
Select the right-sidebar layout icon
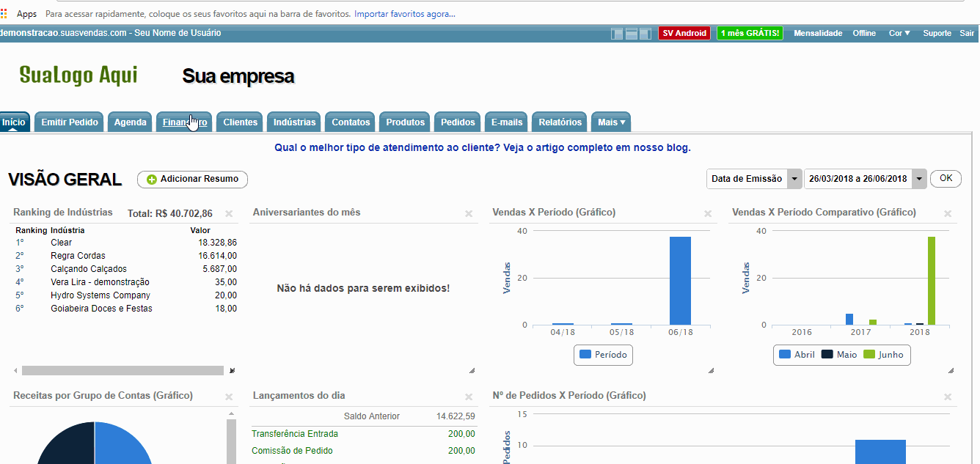click(646, 34)
